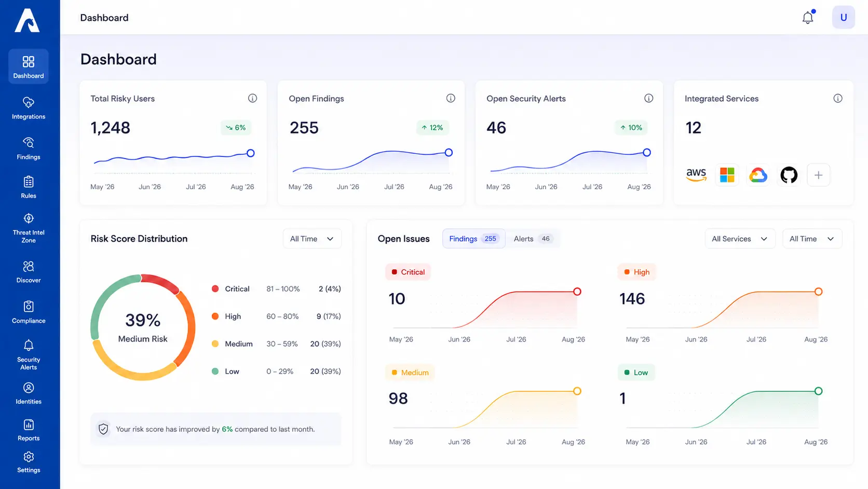868x489 pixels.
Task: Click Critical legend entry in Risk Distribution
Action: click(276, 289)
